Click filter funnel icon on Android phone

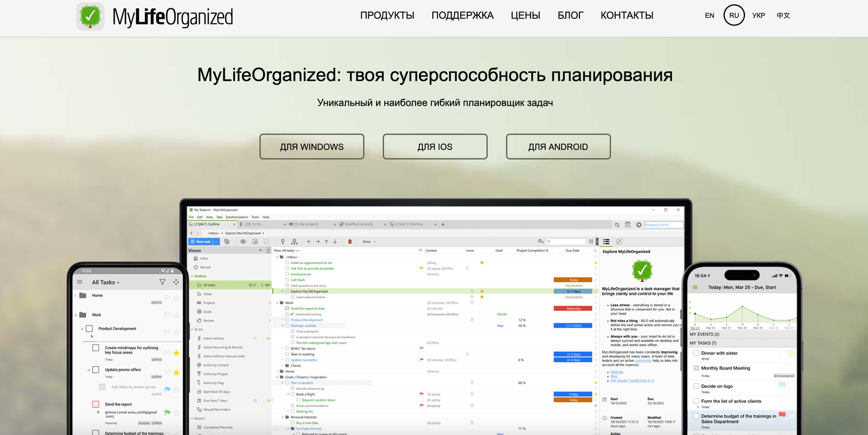pyautogui.click(x=162, y=282)
